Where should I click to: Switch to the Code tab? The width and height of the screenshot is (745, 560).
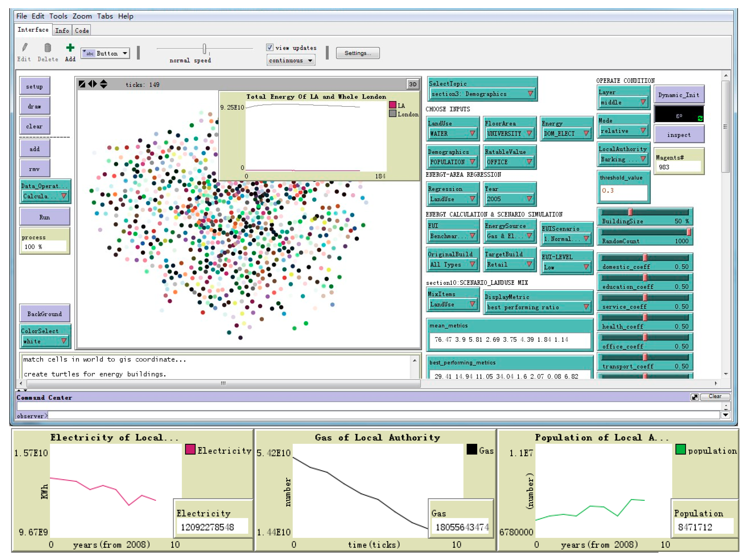(82, 31)
